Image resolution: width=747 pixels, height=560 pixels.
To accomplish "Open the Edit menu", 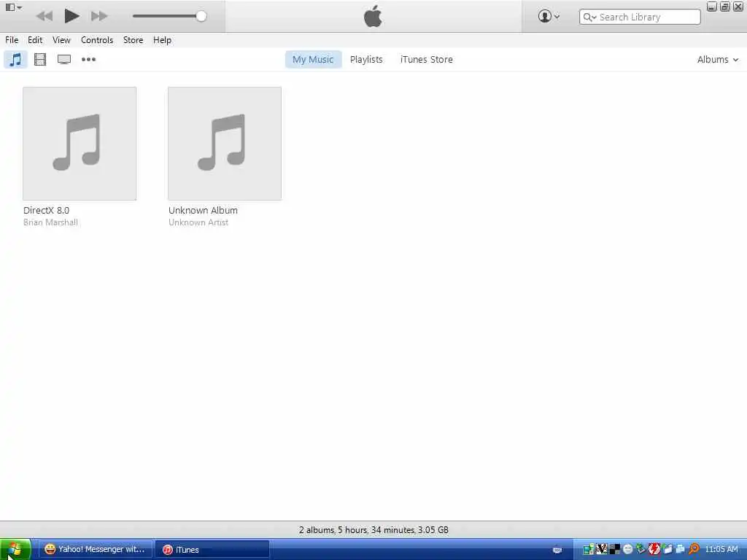I will click(35, 40).
